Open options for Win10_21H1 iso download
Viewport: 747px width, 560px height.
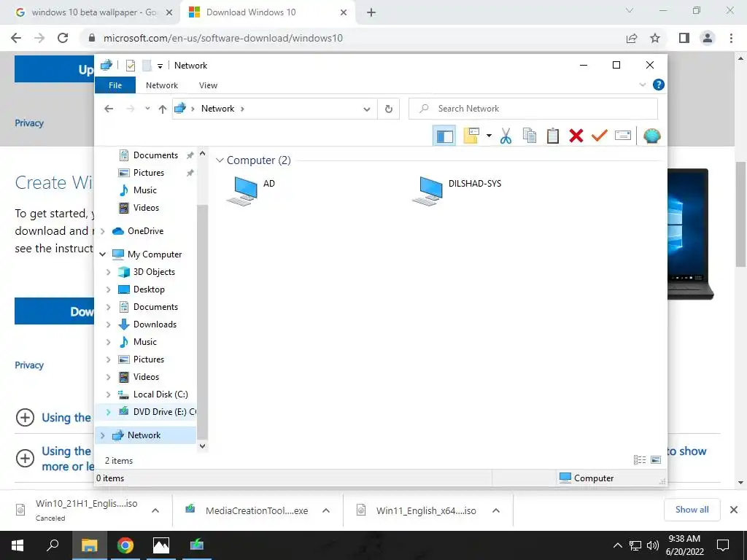click(x=155, y=510)
